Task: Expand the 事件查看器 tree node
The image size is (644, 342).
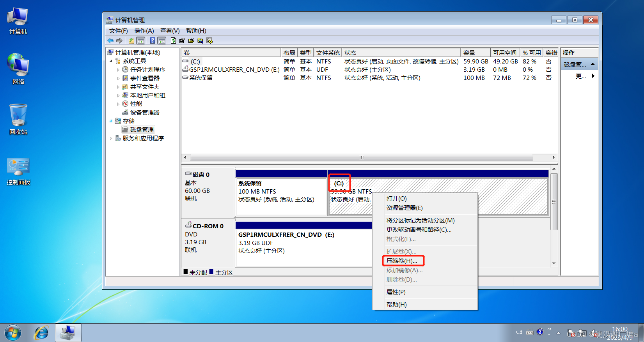Action: [x=118, y=78]
